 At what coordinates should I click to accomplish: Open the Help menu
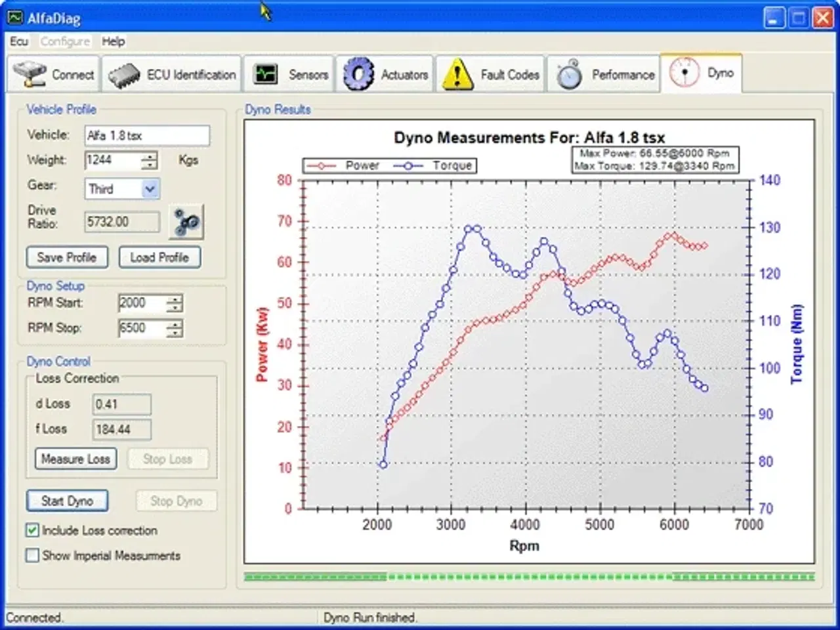point(113,41)
